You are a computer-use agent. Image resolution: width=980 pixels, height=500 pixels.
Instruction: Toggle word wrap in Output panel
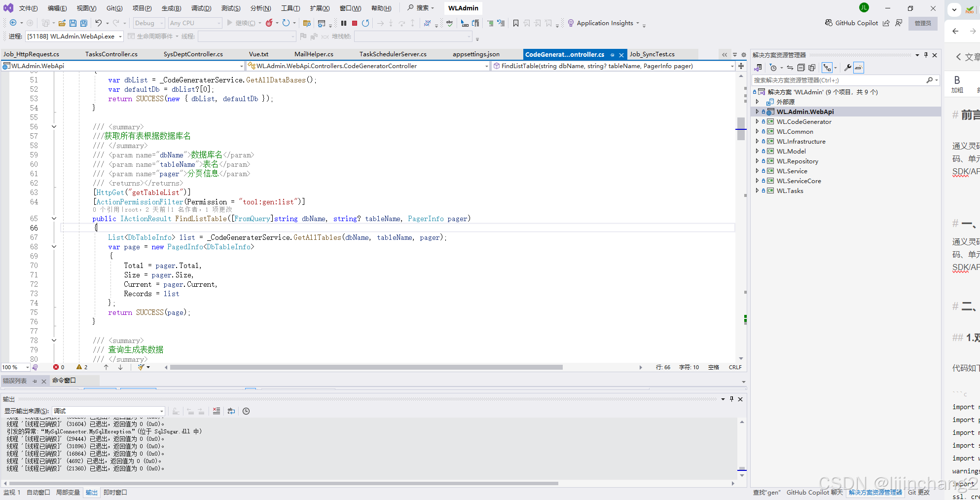231,411
